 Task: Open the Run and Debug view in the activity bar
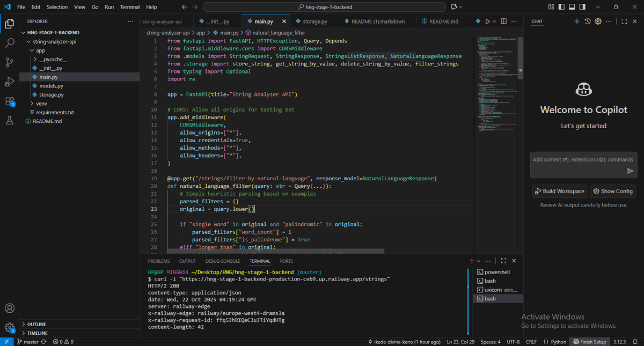[x=9, y=82]
